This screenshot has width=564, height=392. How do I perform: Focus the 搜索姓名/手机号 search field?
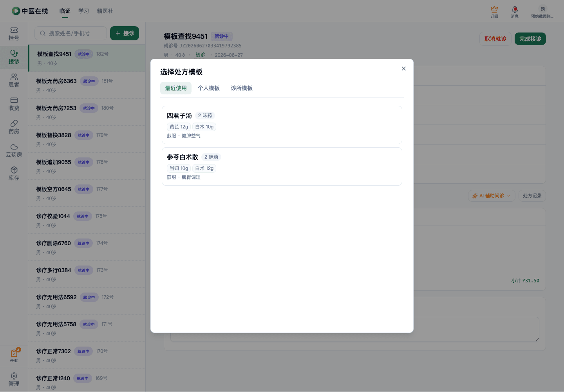tap(70, 33)
